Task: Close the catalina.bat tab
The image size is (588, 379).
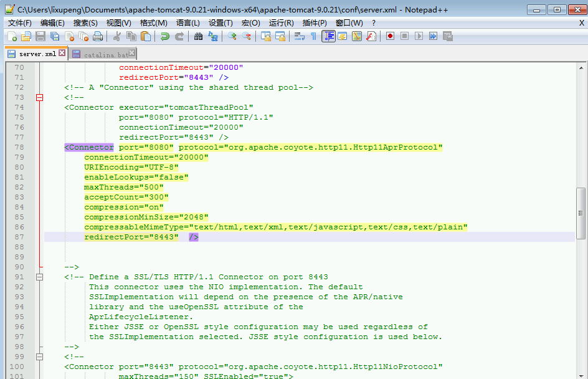Action: coord(131,52)
